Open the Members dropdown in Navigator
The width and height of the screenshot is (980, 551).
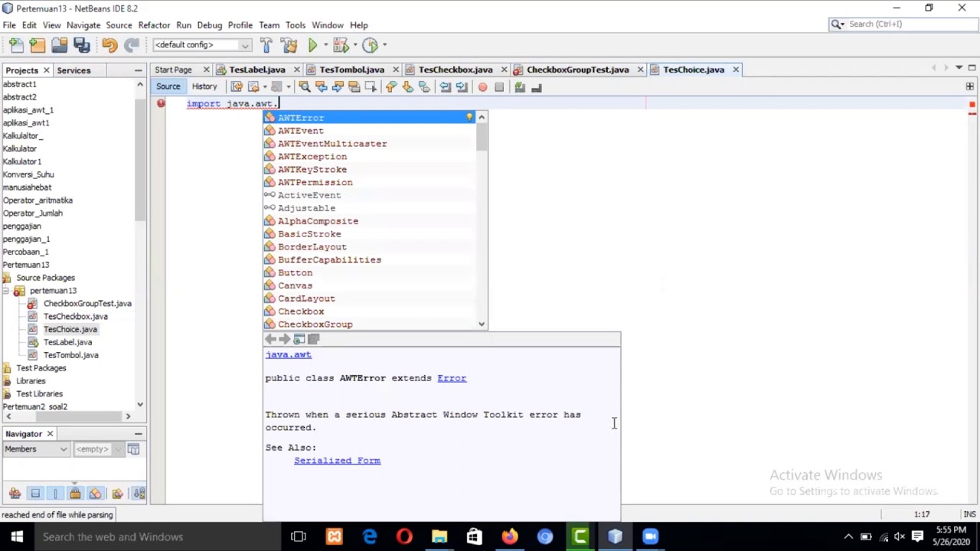tap(35, 449)
